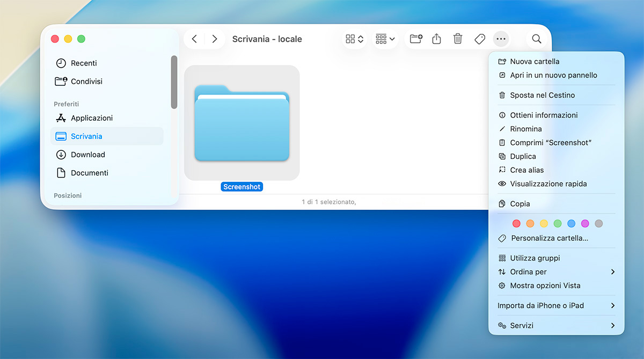Apply the purple color tag
The height and width of the screenshot is (359, 644).
pos(585,223)
